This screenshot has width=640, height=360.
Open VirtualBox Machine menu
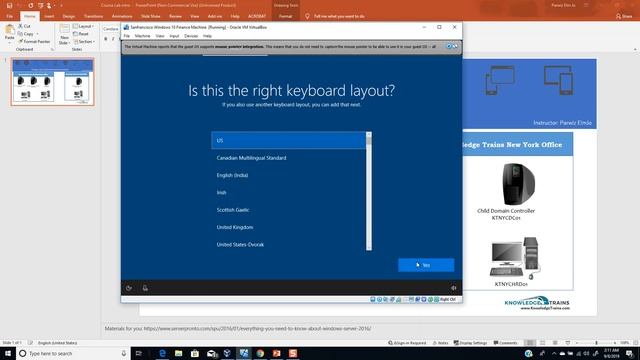coord(142,36)
